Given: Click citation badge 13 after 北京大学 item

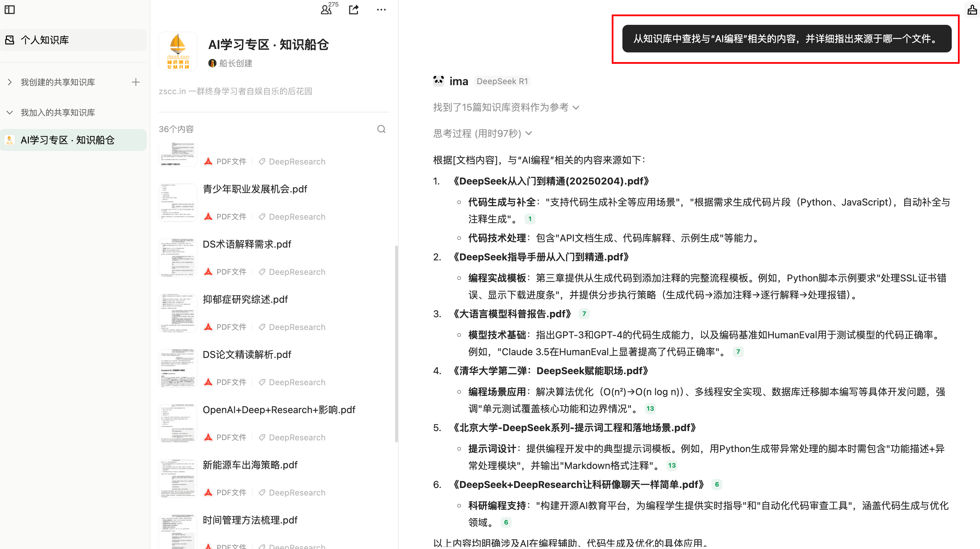Looking at the screenshot, I should coord(671,465).
